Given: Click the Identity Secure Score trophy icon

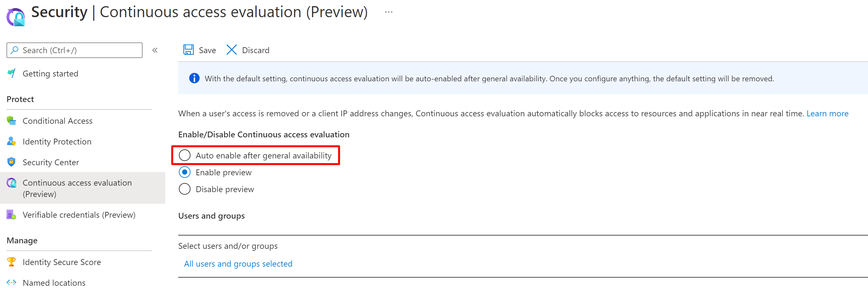Looking at the screenshot, I should tap(11, 262).
